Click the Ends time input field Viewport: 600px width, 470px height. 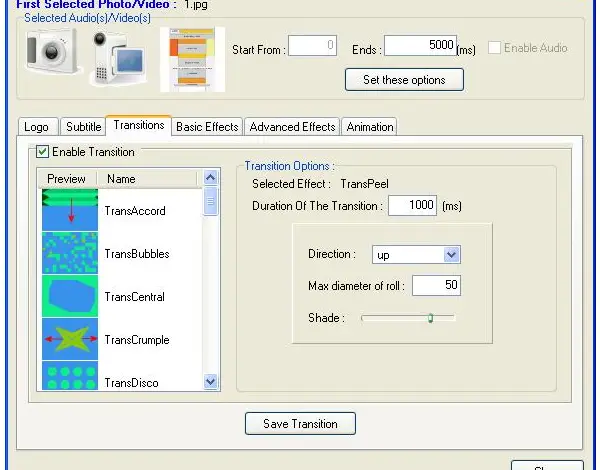[x=421, y=45]
